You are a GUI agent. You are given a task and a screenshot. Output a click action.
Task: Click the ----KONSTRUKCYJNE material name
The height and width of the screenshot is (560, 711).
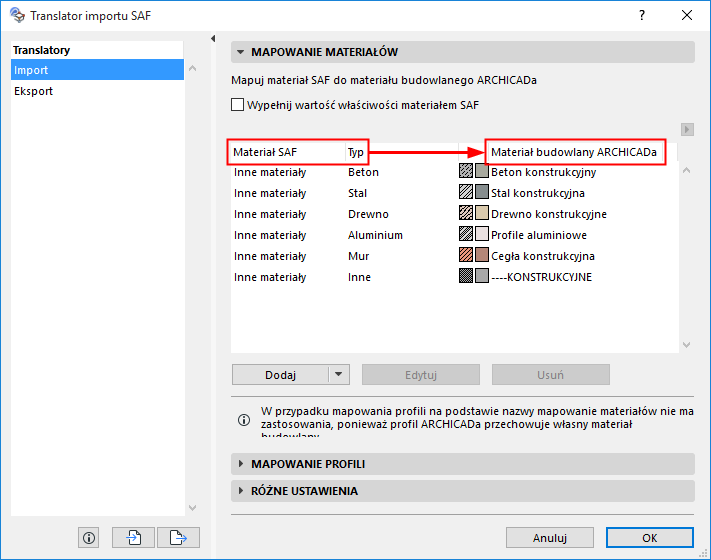[541, 277]
